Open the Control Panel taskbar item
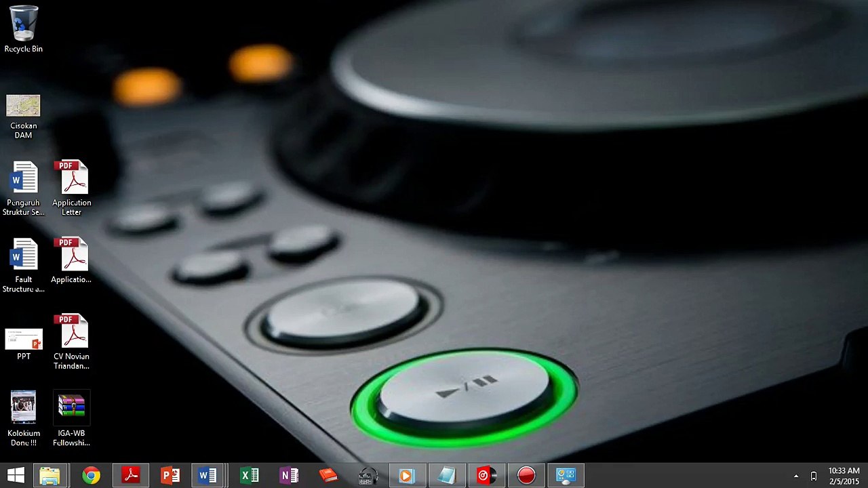 pos(565,475)
